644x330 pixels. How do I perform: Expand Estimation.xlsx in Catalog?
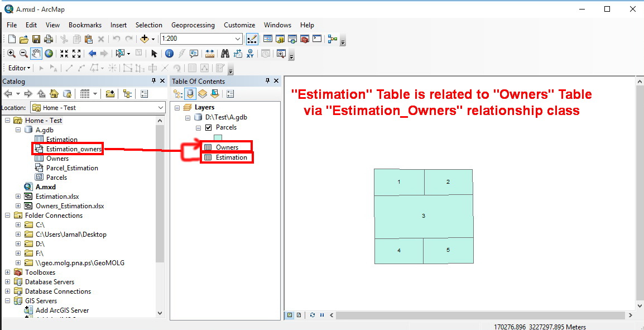click(x=18, y=197)
